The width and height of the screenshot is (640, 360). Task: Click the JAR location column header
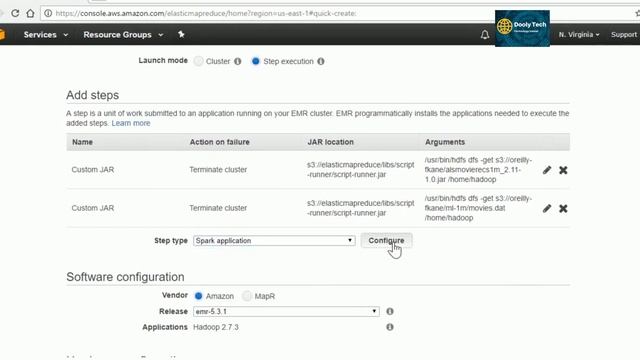click(331, 142)
